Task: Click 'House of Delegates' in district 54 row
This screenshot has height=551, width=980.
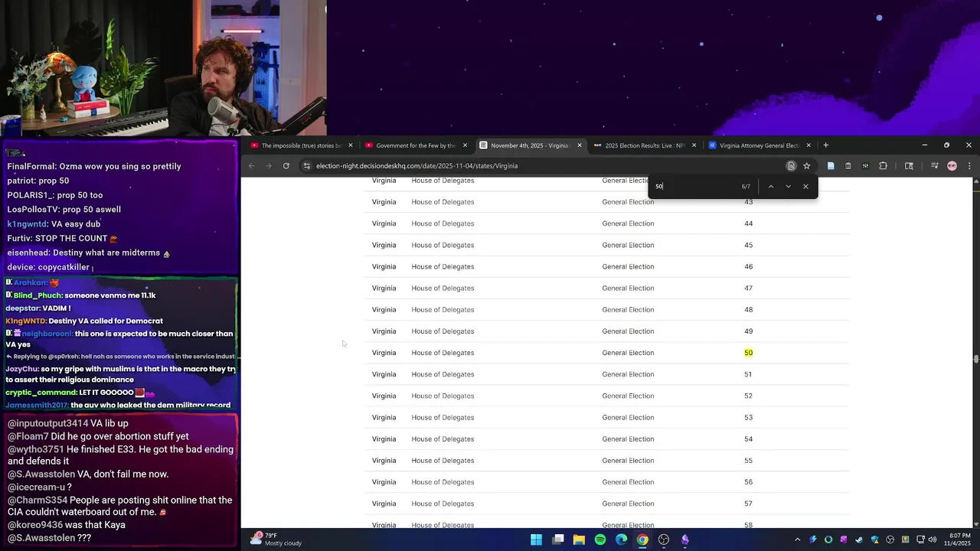Action: click(443, 439)
